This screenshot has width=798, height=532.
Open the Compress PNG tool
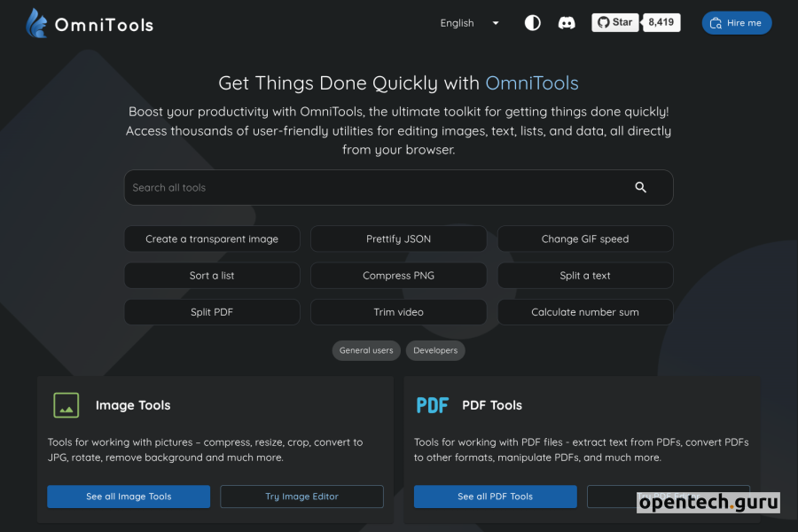[x=398, y=276]
